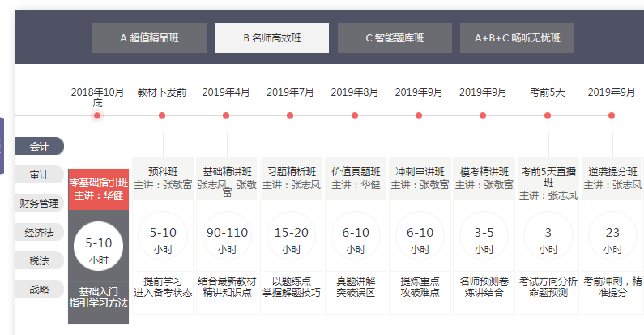Open 战略 subject

pos(39,289)
